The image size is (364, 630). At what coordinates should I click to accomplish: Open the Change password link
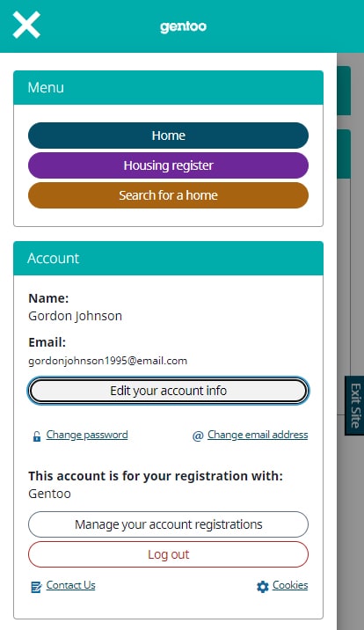point(87,435)
